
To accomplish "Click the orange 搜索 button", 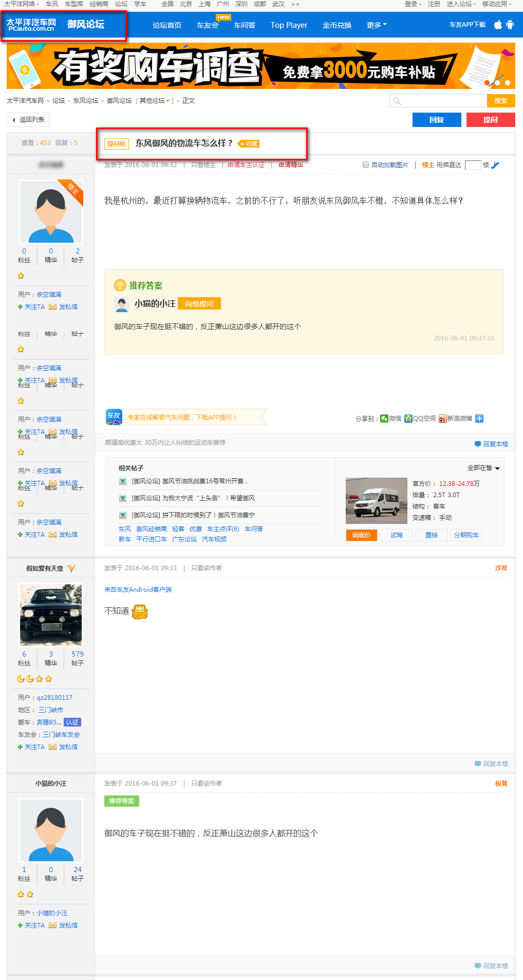I will [x=501, y=101].
